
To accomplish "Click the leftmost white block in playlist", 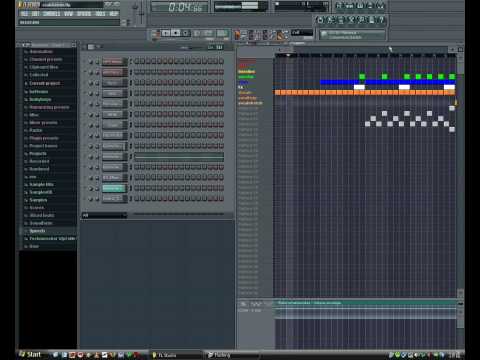I will [359, 87].
